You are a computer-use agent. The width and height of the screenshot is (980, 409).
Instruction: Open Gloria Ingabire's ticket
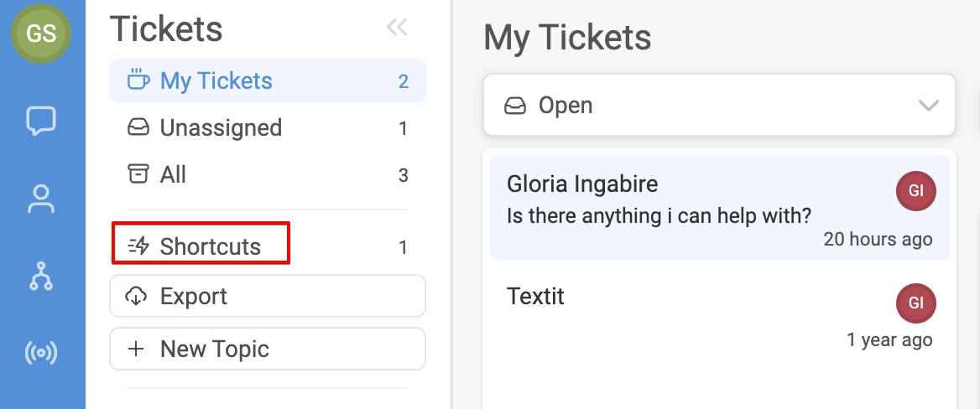tap(719, 208)
